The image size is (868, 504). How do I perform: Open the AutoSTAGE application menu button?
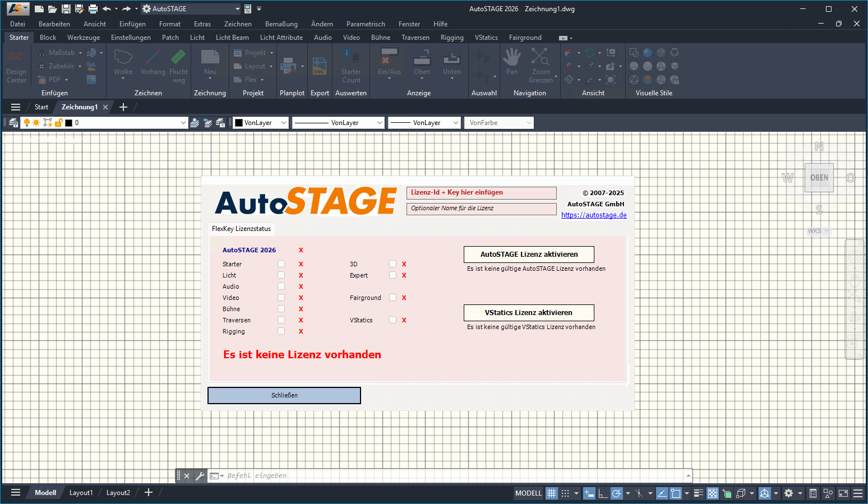pos(17,9)
